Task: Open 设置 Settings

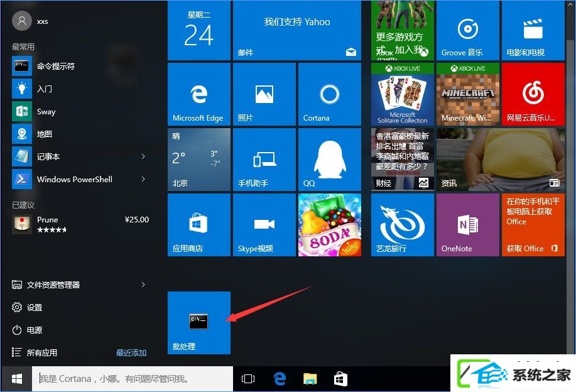Action: (27, 307)
